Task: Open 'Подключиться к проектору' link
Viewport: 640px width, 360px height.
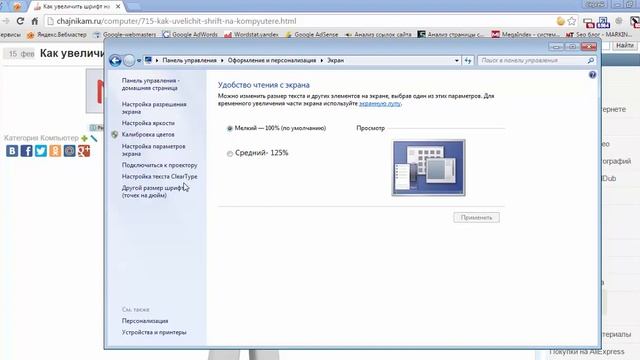Action: pos(160,165)
